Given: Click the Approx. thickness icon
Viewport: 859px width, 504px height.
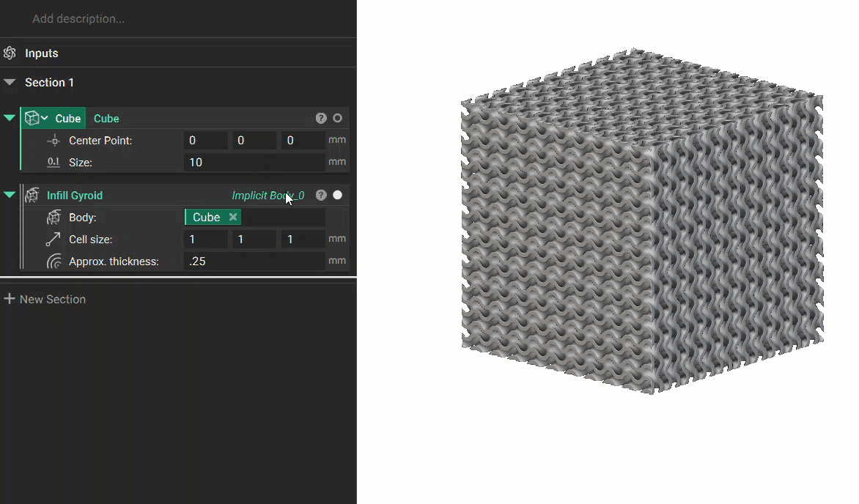Looking at the screenshot, I should [x=54, y=262].
